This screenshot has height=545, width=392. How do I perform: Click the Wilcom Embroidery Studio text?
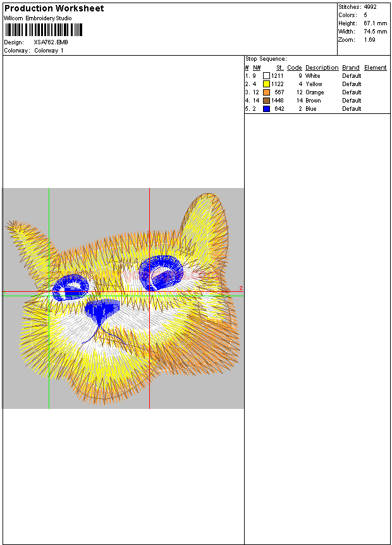pyautogui.click(x=38, y=18)
